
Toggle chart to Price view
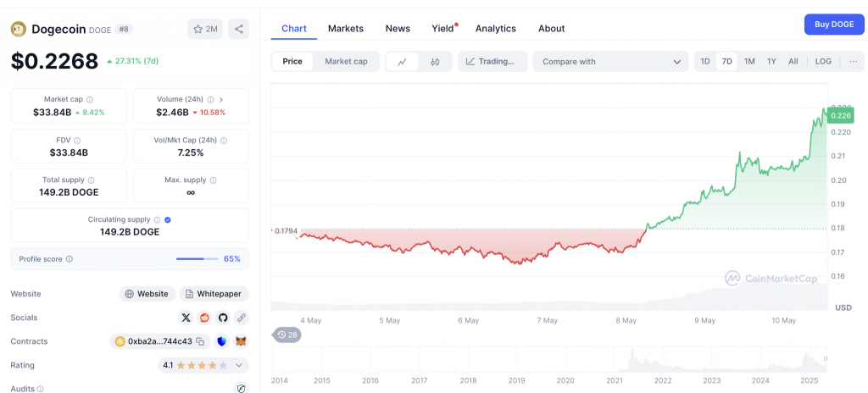[292, 62]
